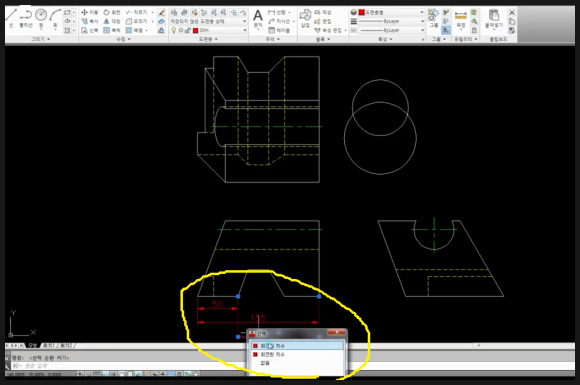Click the red swatch in object color box

tap(361, 13)
